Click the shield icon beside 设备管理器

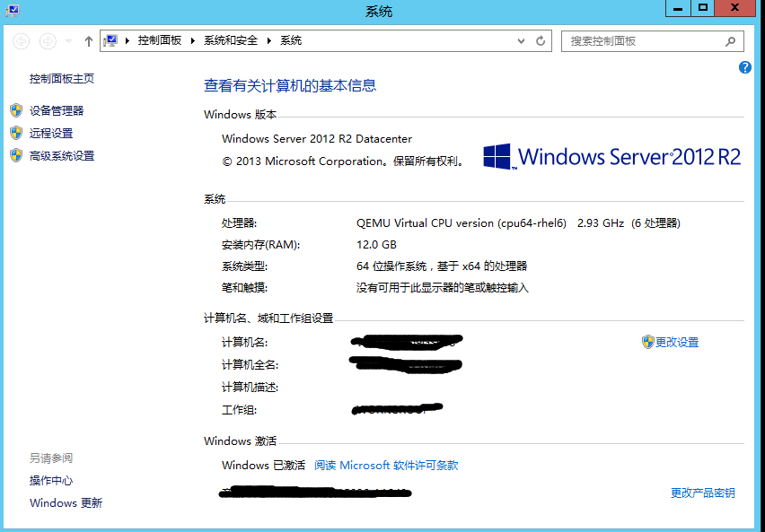[16, 110]
